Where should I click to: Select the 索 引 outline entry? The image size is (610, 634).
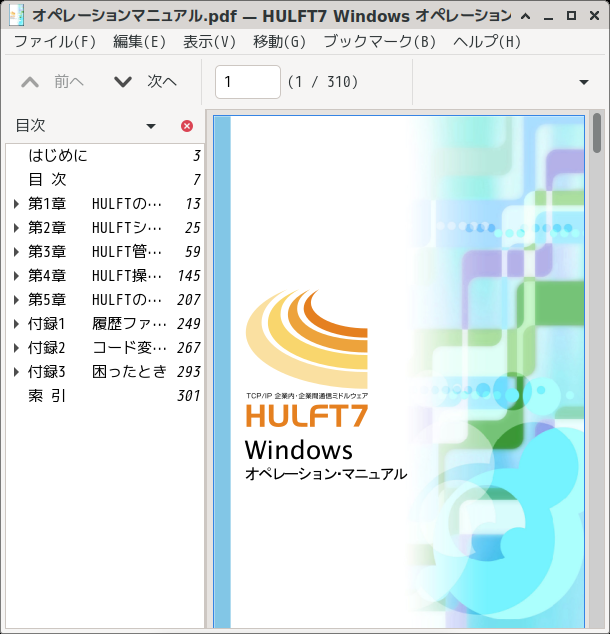click(x=105, y=396)
